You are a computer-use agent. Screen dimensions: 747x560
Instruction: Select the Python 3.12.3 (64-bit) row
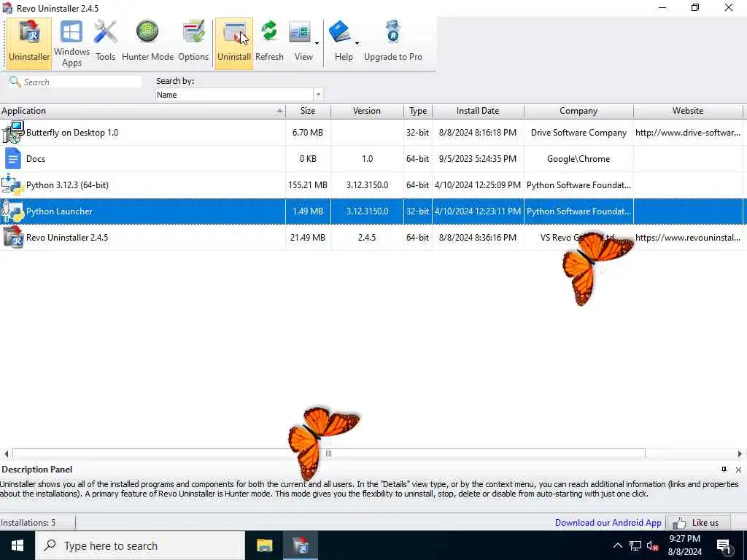tap(371, 184)
